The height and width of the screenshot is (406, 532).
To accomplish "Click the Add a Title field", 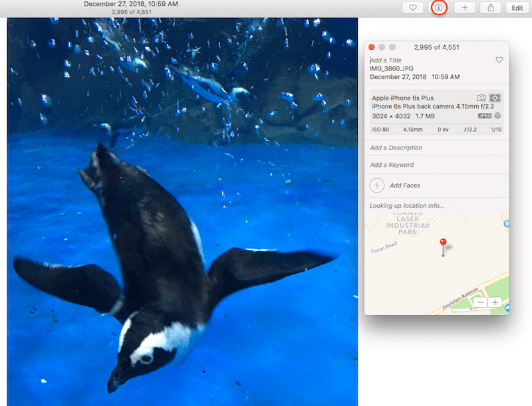I will [x=386, y=59].
